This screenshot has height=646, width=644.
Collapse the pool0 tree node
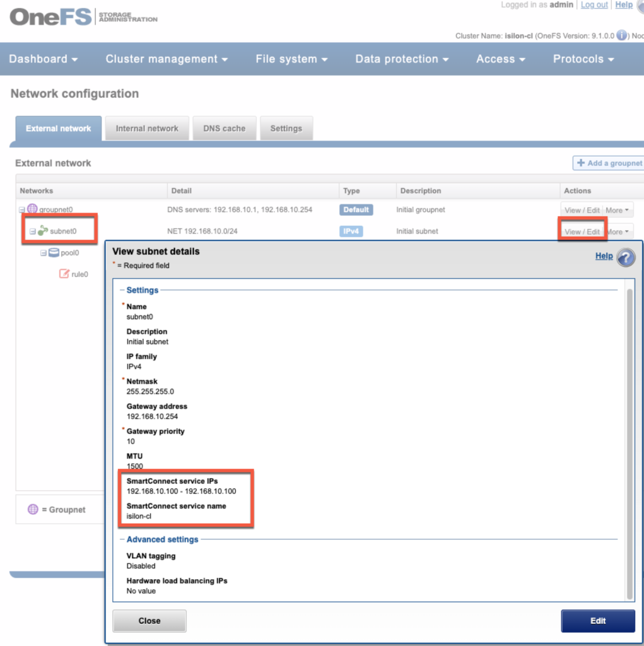[x=44, y=253]
